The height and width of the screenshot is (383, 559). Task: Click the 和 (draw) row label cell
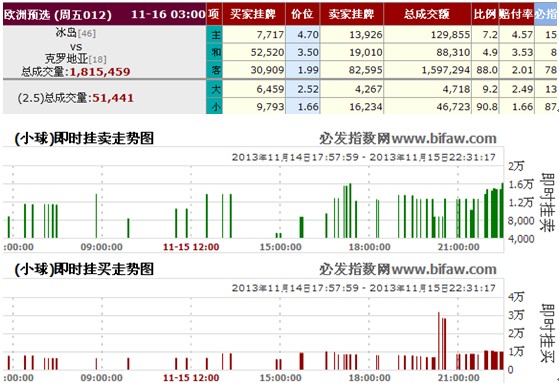pyautogui.click(x=214, y=52)
